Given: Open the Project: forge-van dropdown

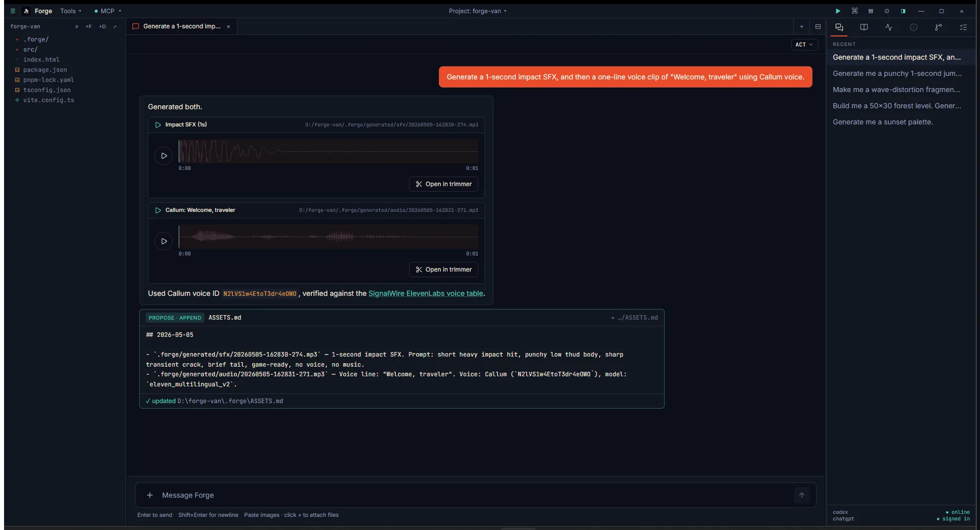Looking at the screenshot, I should click(477, 11).
